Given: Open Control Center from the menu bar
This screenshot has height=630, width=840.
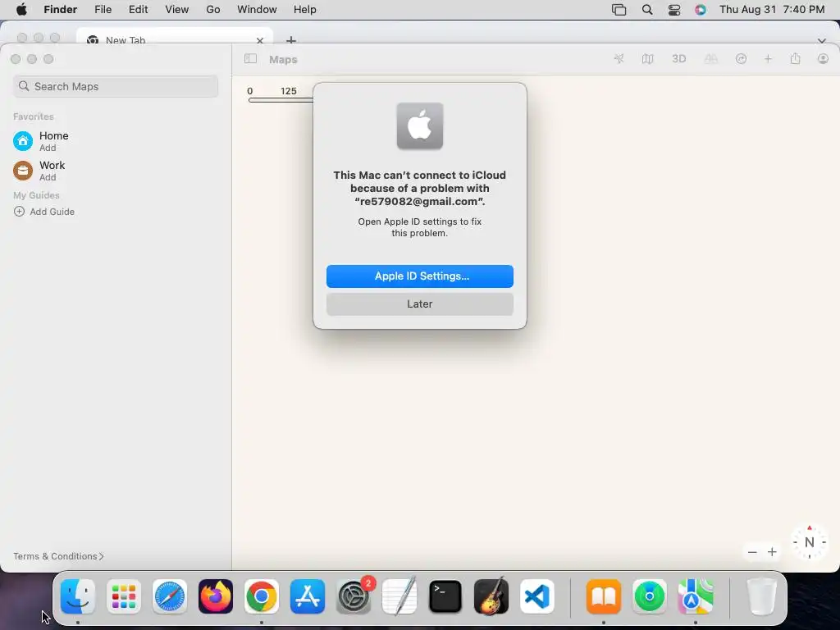Looking at the screenshot, I should [x=674, y=10].
